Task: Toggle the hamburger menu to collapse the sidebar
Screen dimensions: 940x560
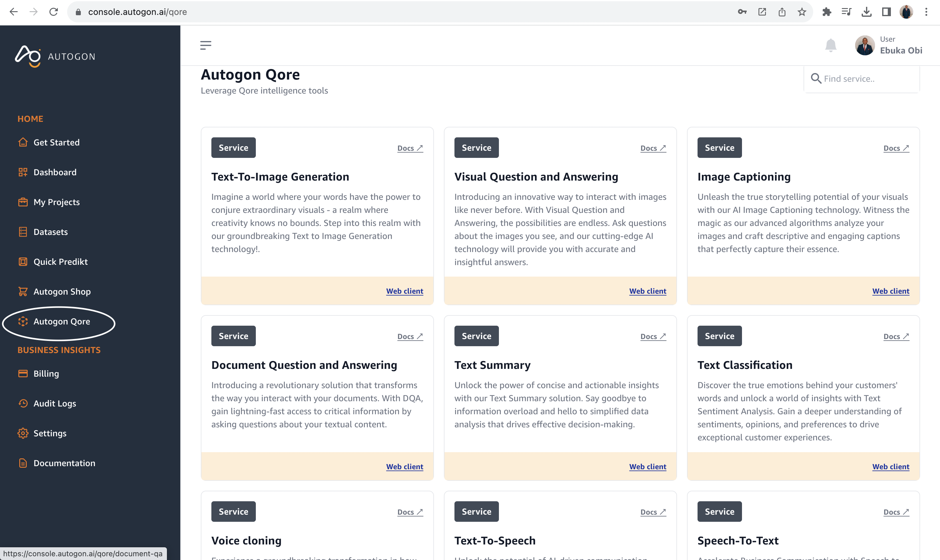Action: click(206, 45)
